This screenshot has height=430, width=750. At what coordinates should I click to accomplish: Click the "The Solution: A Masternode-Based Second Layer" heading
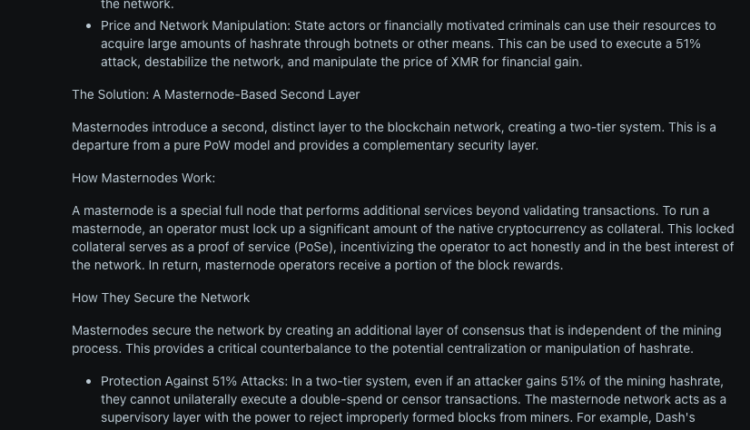(x=216, y=95)
